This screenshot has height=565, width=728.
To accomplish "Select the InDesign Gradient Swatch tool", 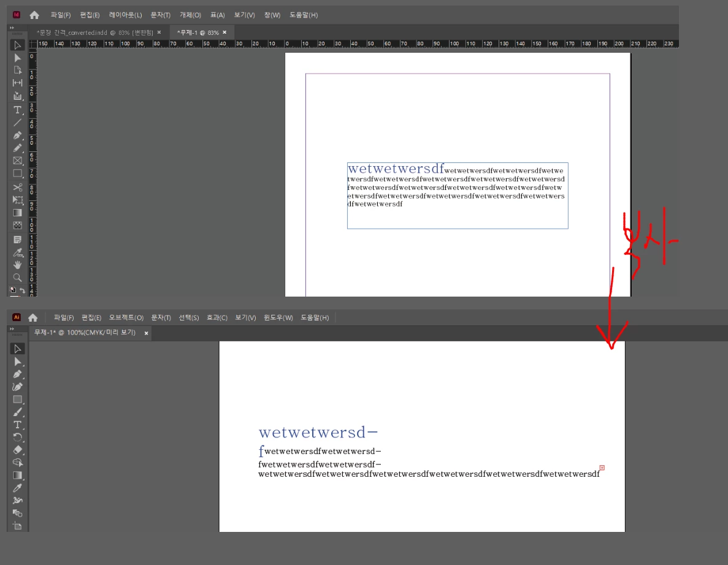I will 17,213.
